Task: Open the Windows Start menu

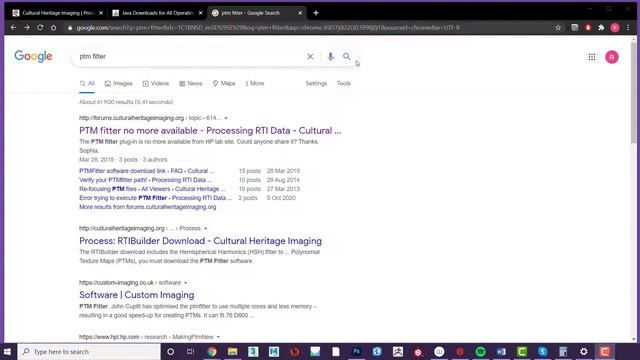Action: pos(7,351)
